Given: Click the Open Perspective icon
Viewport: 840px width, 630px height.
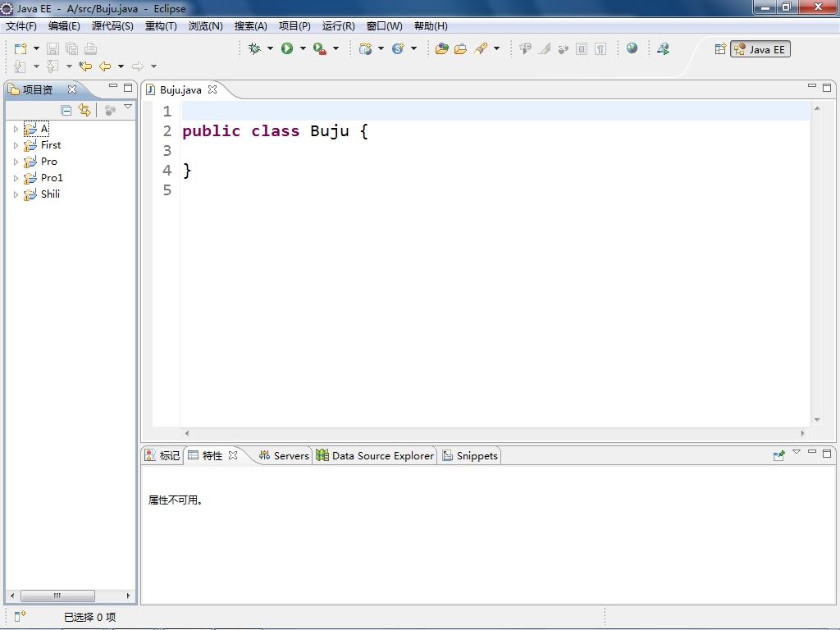Looking at the screenshot, I should (720, 49).
